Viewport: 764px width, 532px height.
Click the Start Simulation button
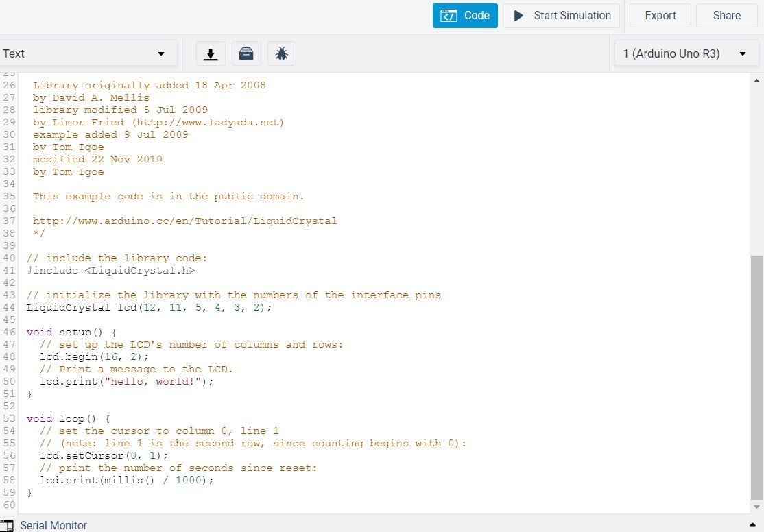(561, 15)
